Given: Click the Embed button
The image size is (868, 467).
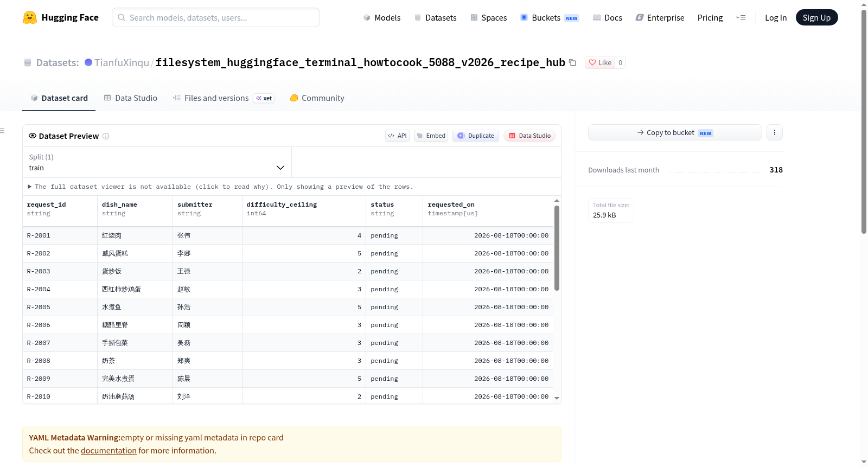Looking at the screenshot, I should [431, 136].
